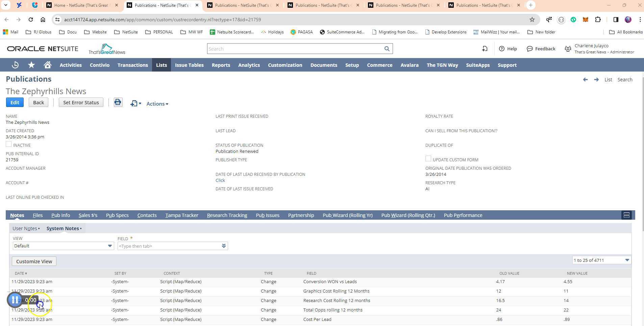The height and width of the screenshot is (326, 644).
Task: Toggle the Inactive checkbox
Action: [9, 144]
